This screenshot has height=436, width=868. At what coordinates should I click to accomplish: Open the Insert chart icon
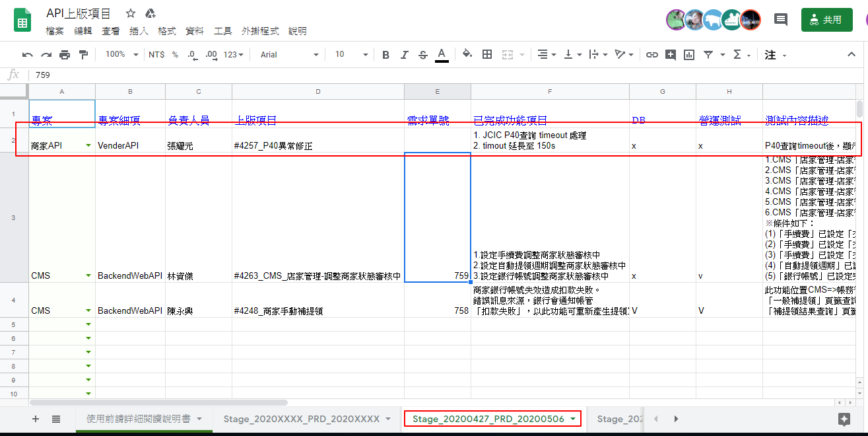[x=688, y=55]
